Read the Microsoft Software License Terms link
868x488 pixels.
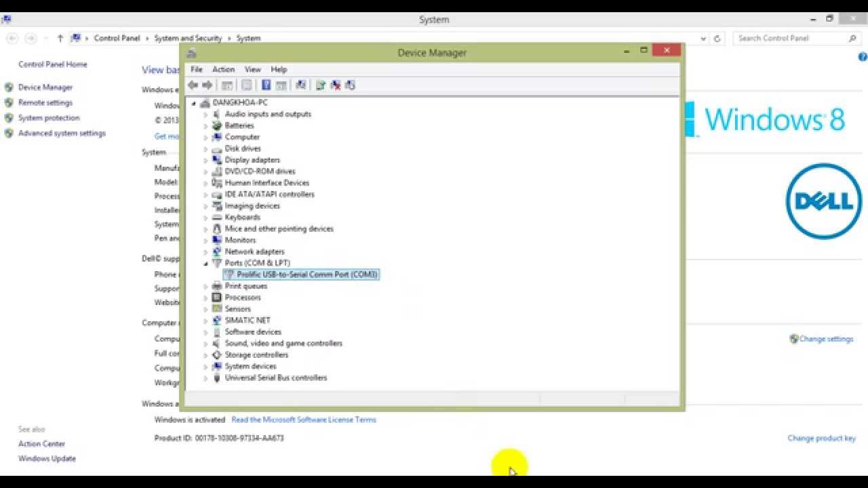(x=304, y=420)
